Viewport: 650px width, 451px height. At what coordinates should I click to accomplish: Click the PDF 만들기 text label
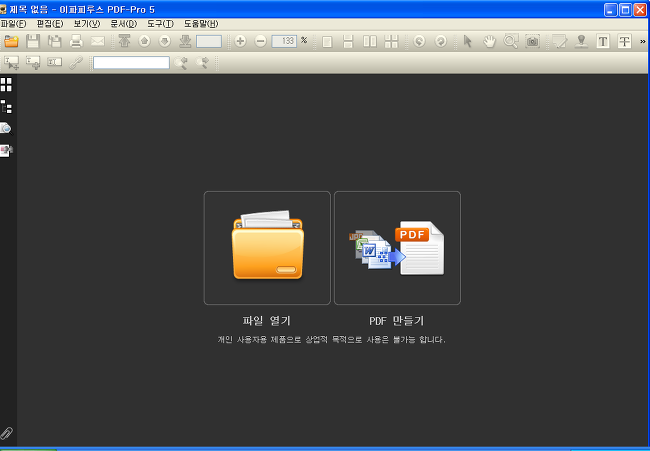click(x=397, y=321)
